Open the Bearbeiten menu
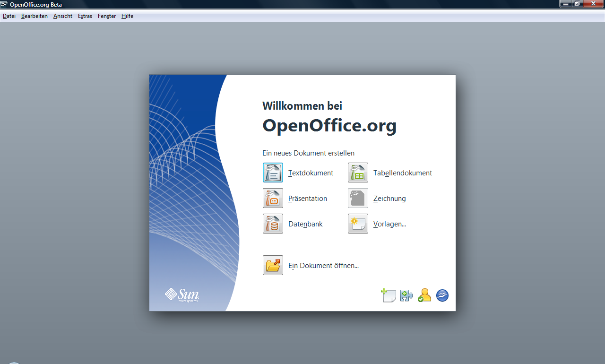The width and height of the screenshot is (605, 364). pyautogui.click(x=35, y=16)
